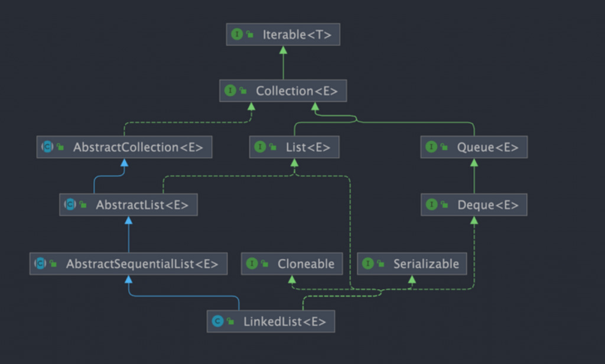
Task: Select the interface icon on Queue<E> node
Action: pyautogui.click(x=431, y=147)
